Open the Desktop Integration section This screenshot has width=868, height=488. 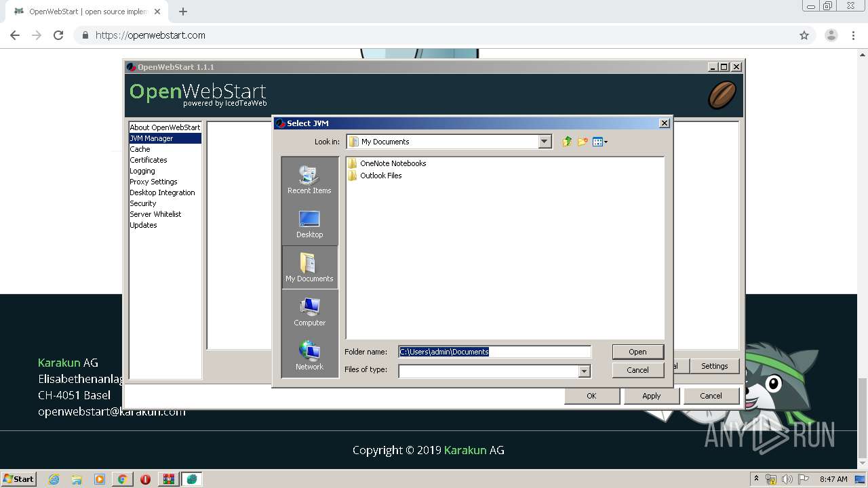click(x=165, y=192)
